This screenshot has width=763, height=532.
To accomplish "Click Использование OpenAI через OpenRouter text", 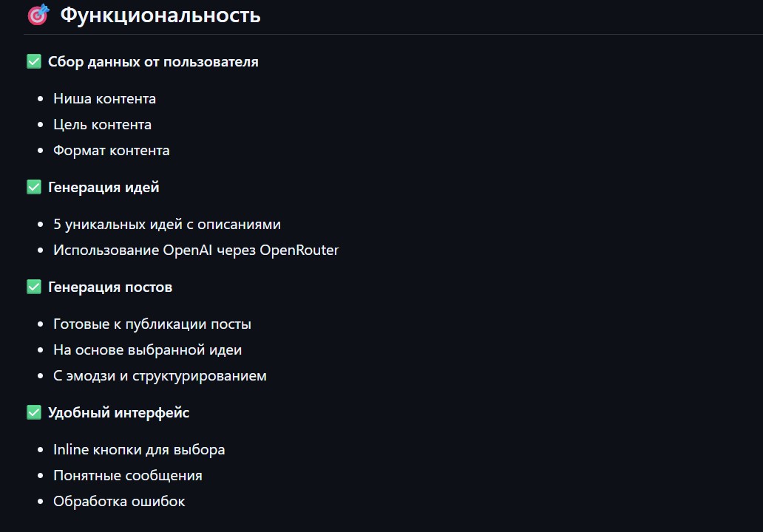I will 196,250.
